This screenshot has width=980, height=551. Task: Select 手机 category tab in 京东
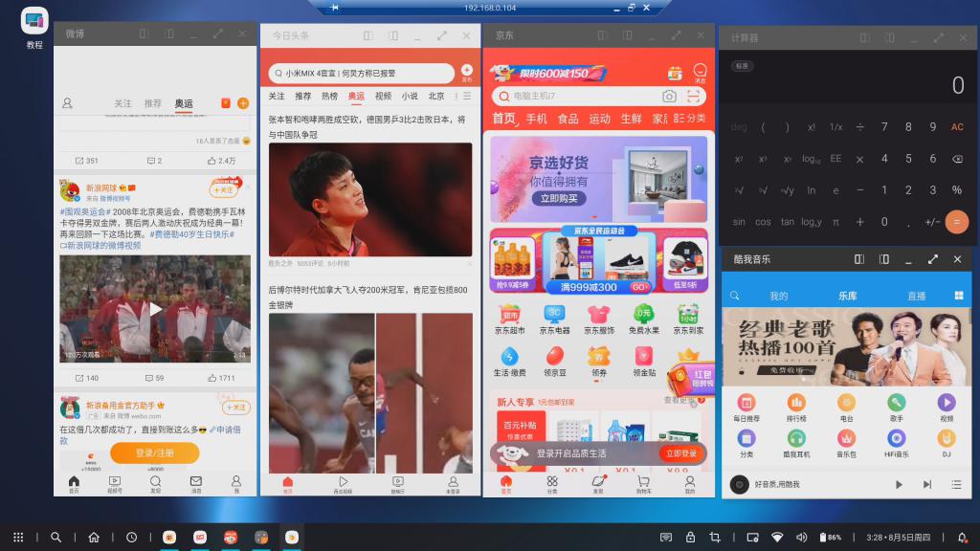click(x=536, y=119)
